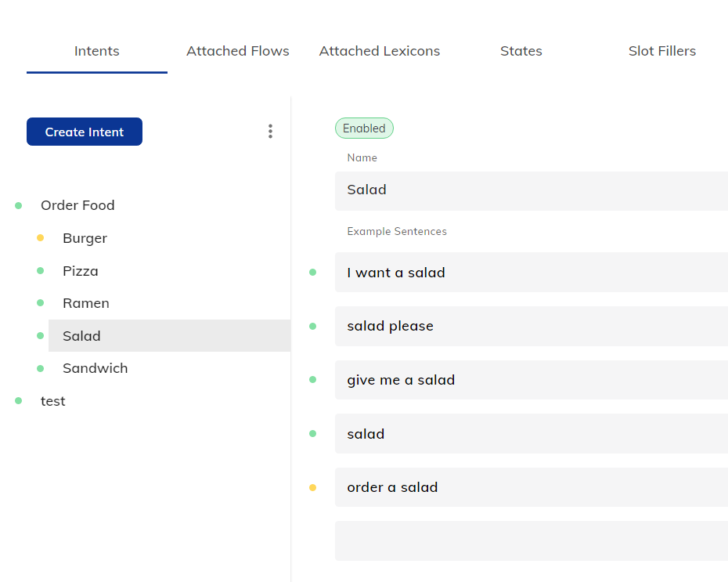Edit the 'salad please' sentence
This screenshot has height=582, width=728.
click(532, 326)
